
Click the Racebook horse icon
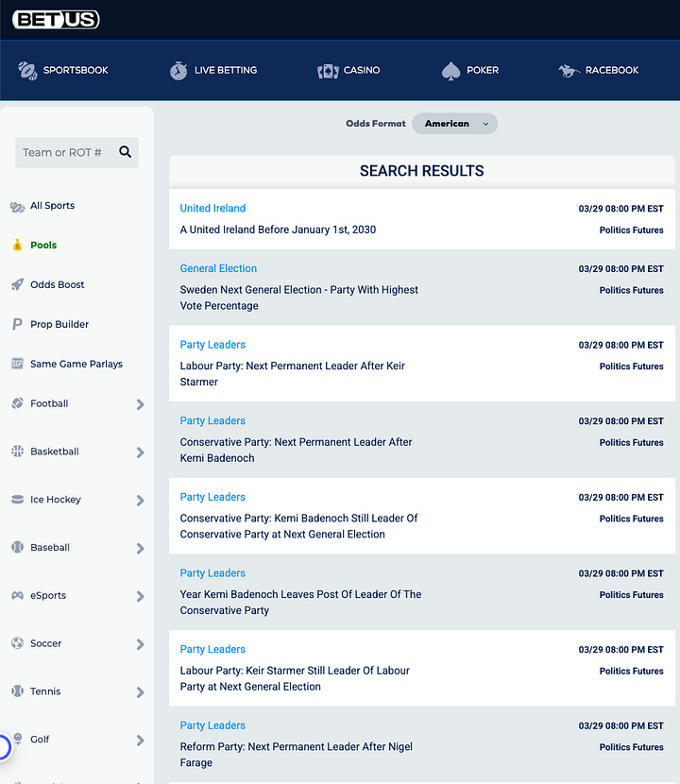569,71
